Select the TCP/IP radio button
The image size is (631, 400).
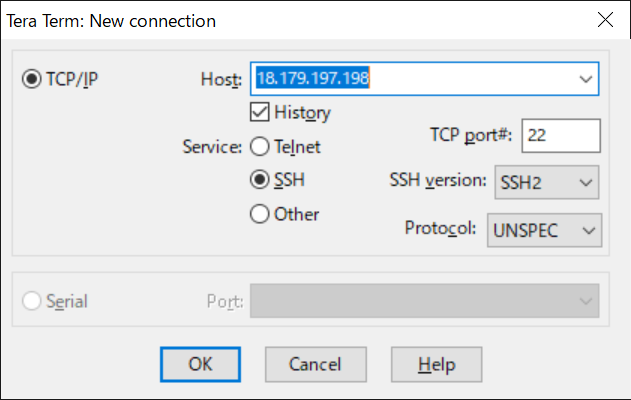(x=31, y=79)
